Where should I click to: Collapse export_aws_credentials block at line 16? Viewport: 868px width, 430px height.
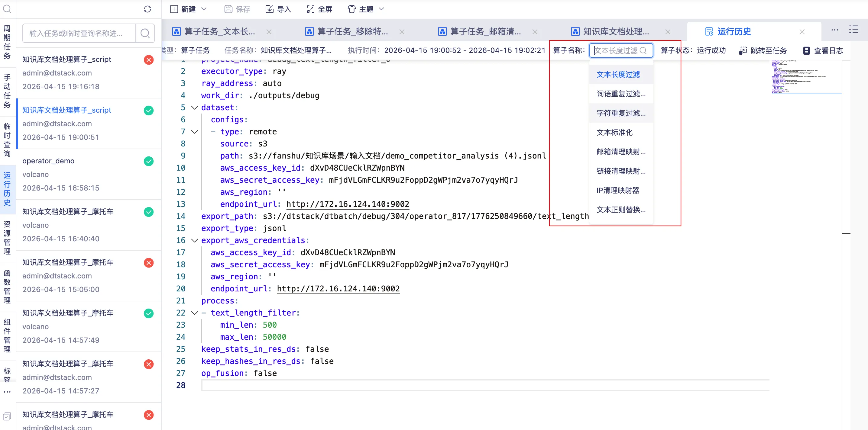point(194,240)
